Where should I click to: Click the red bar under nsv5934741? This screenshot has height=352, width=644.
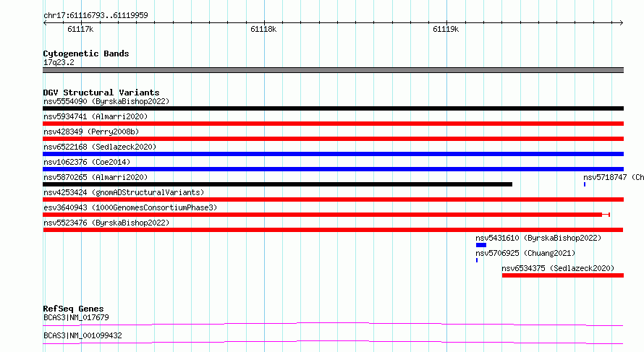coord(333,124)
